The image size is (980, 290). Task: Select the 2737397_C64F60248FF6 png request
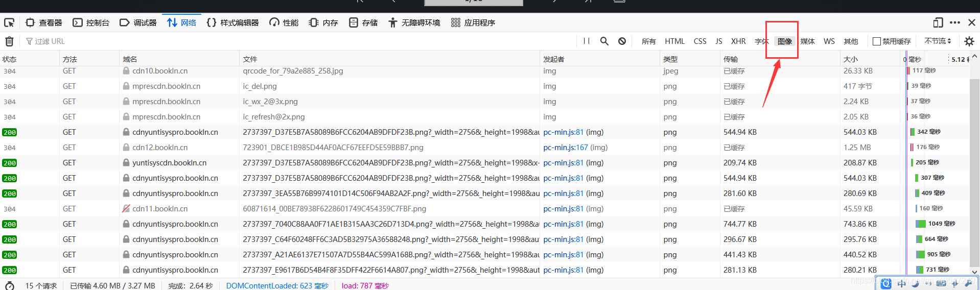[x=391, y=239]
